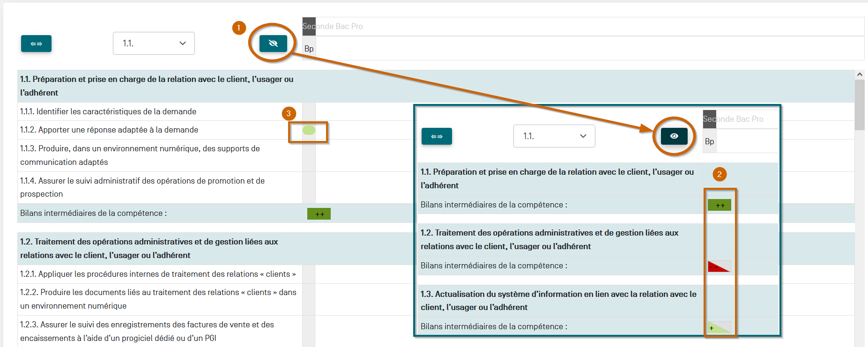The height and width of the screenshot is (347, 868).
Task: Open the 1.1. dropdown inside inset panel
Action: (554, 136)
